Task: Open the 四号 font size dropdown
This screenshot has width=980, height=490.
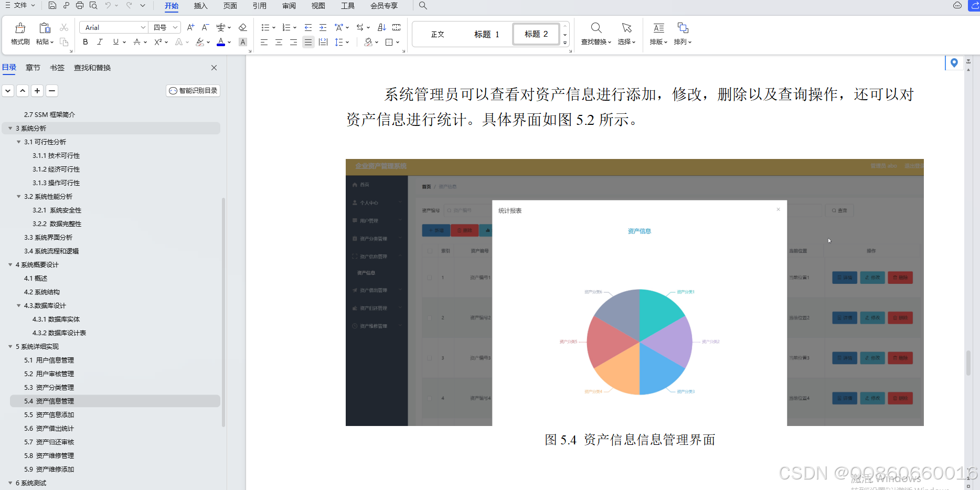Action: pyautogui.click(x=175, y=27)
